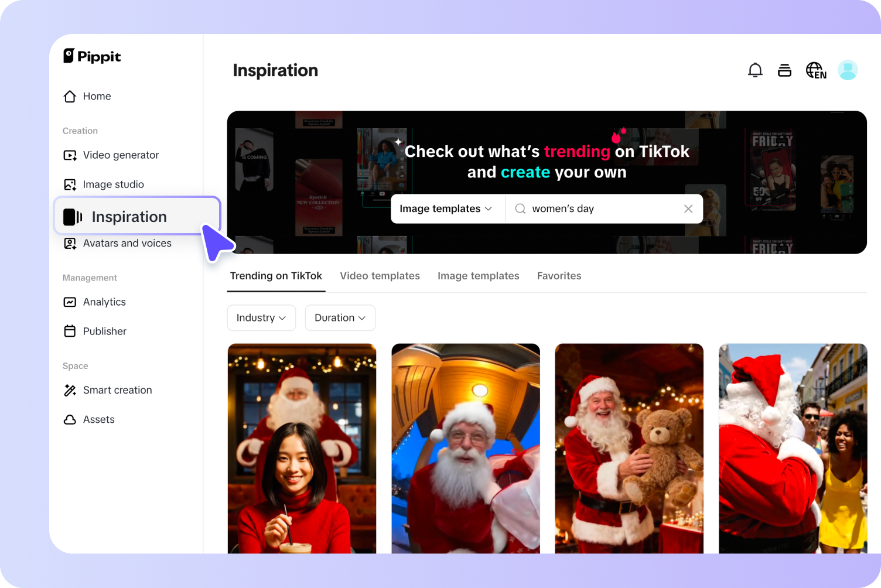Clear the women's day search query
The width and height of the screenshot is (881, 588).
coord(688,208)
